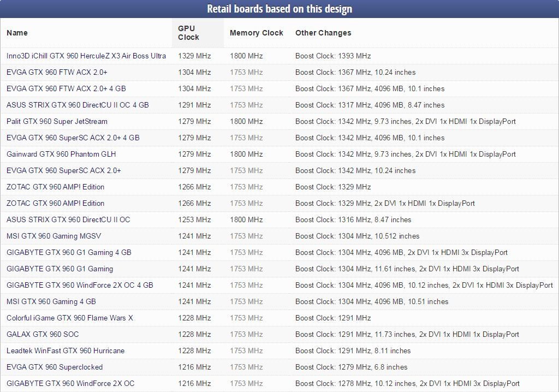Click 'Boost Clock: 1304 MHz, 10.512 inches' cell
Screen dimensions: 559x392
[357, 236]
